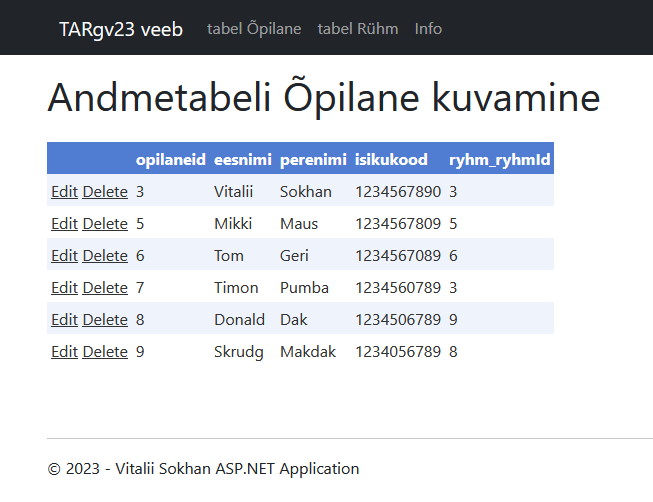Screen dimensions: 653x502
Task: Select isikukood value 1234567890
Action: 398,192
